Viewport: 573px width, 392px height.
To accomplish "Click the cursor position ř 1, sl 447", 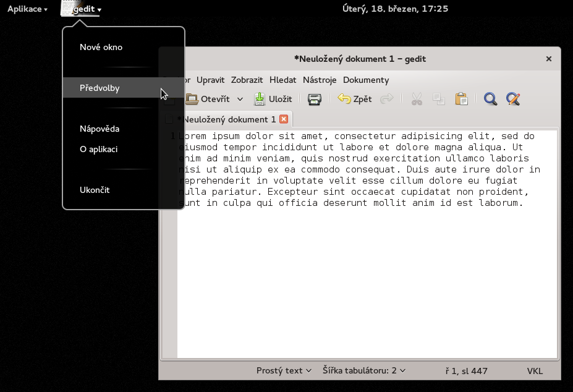I will pos(466,371).
